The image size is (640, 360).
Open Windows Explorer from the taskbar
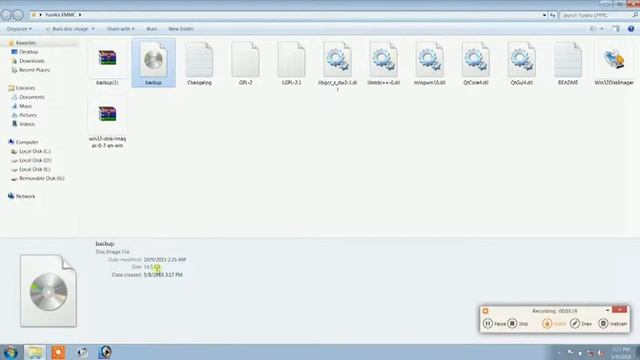(35, 352)
